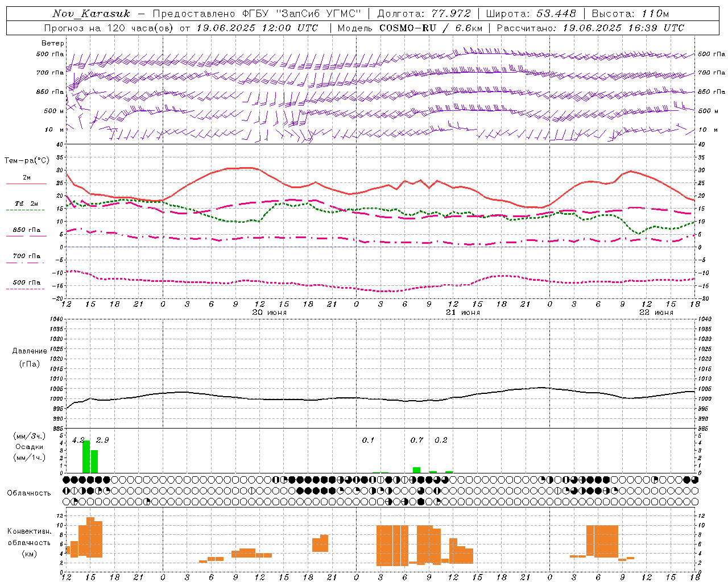
Task: Click the precipitation value '0.1'
Action: pos(369,440)
